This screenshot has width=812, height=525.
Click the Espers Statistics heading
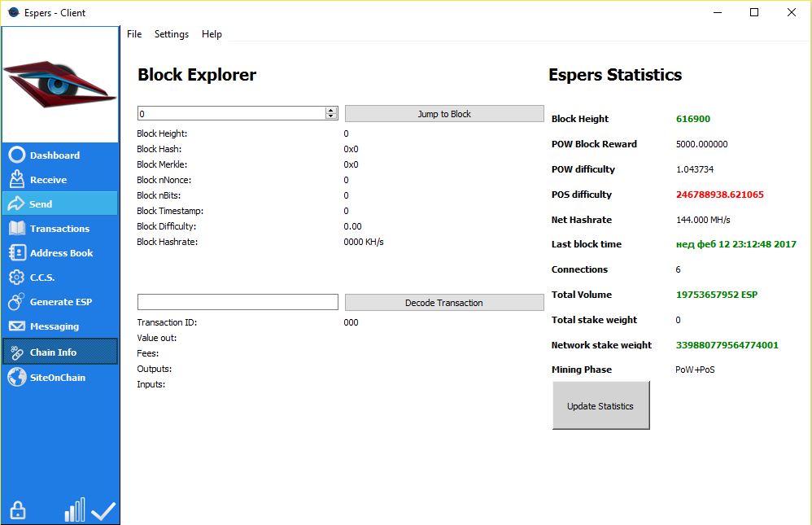click(x=615, y=75)
